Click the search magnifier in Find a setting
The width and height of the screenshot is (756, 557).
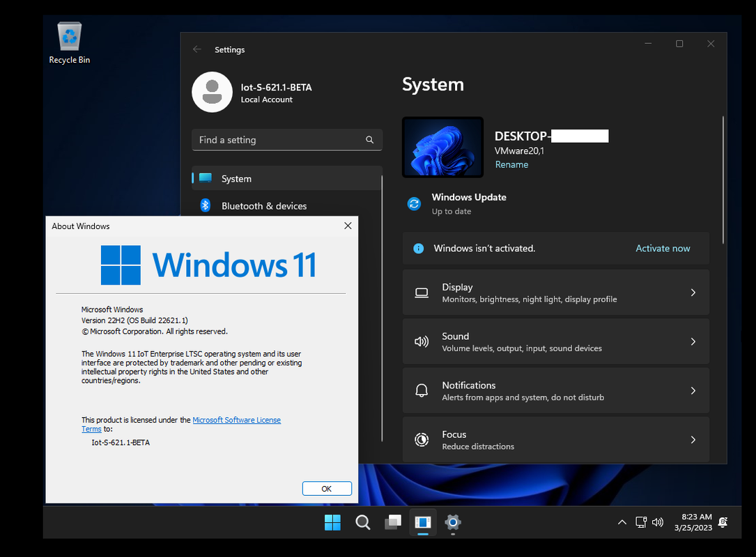pos(370,140)
